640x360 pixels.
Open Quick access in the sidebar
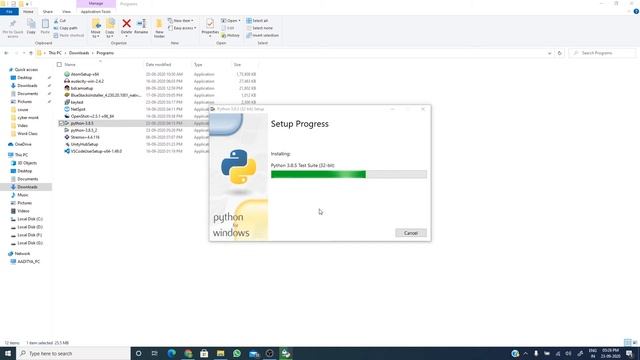[x=26, y=70]
